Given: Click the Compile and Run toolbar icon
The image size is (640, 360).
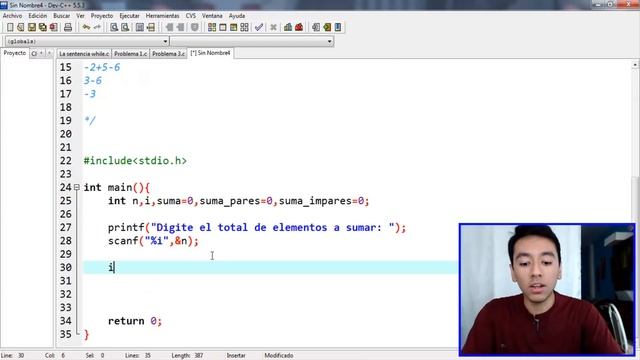Looking at the screenshot, I should (233, 27).
